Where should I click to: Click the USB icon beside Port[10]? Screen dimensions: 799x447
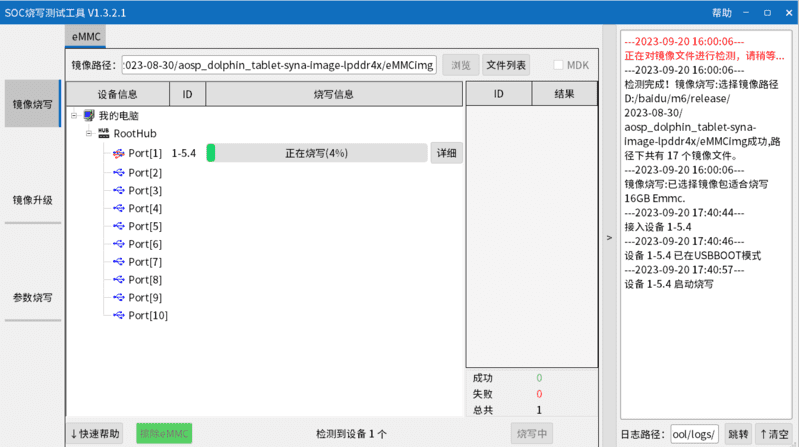119,316
